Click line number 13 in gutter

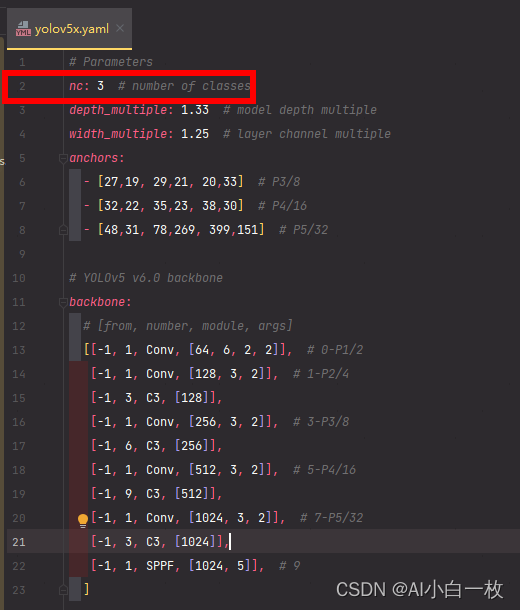coord(19,350)
